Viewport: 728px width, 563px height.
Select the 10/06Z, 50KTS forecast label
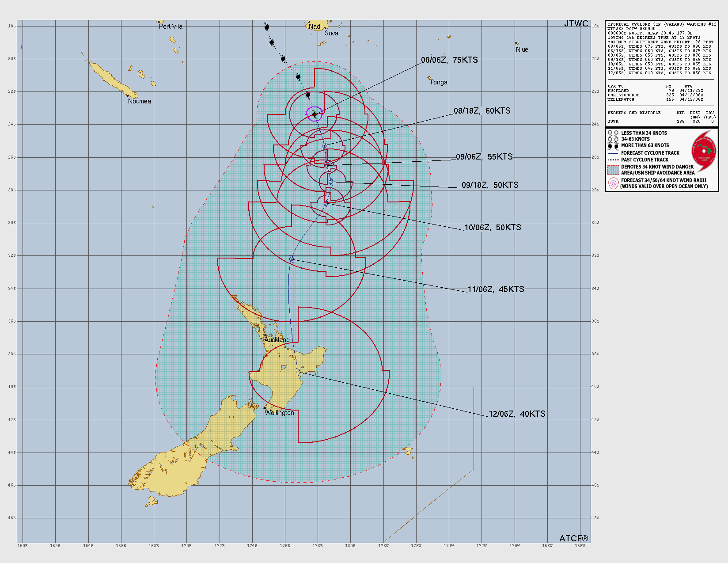click(493, 228)
